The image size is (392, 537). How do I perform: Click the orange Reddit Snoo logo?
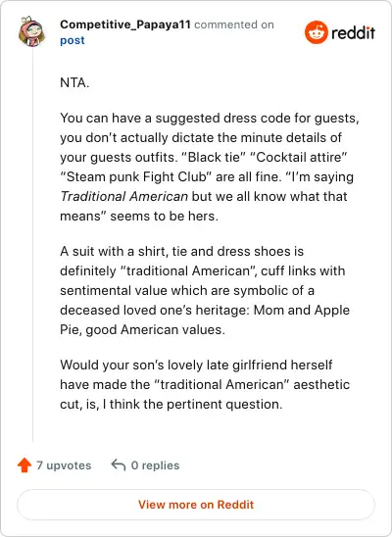click(316, 32)
